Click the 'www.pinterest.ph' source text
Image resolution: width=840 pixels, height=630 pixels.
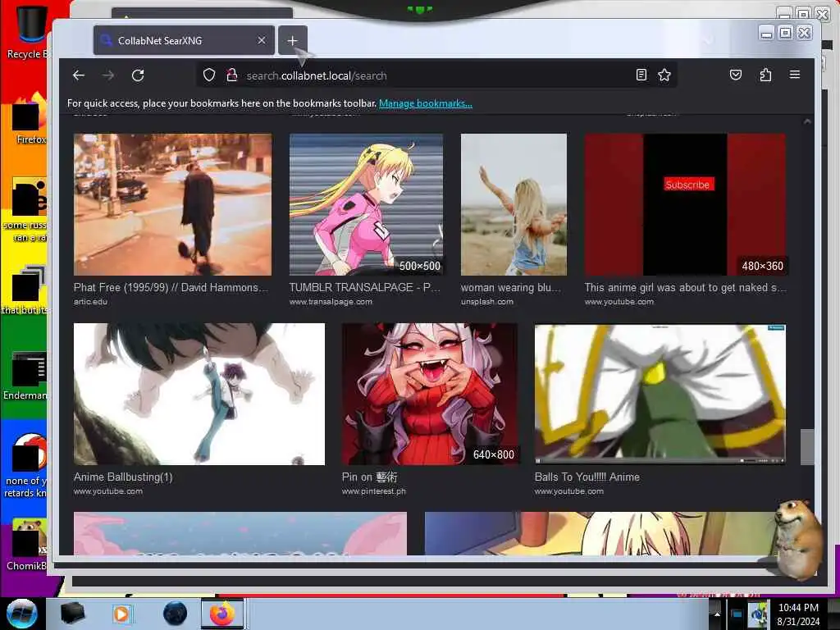click(x=374, y=491)
